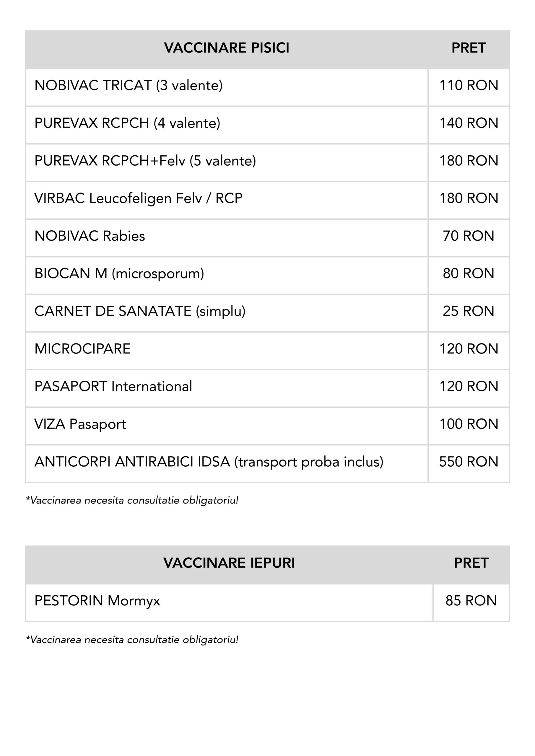The height and width of the screenshot is (756, 535).
Task: Click the VIRBAC Leucofeligen Felv / RCP row
Action: coord(138,198)
